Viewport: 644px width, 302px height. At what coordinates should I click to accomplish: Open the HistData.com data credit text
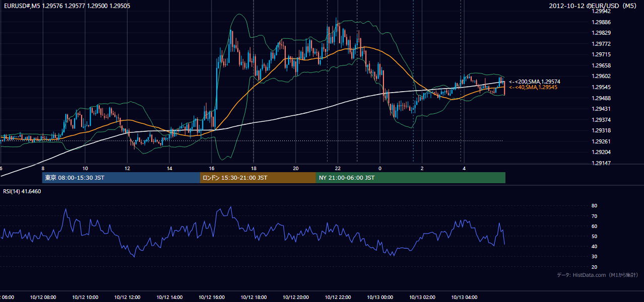(x=598, y=275)
